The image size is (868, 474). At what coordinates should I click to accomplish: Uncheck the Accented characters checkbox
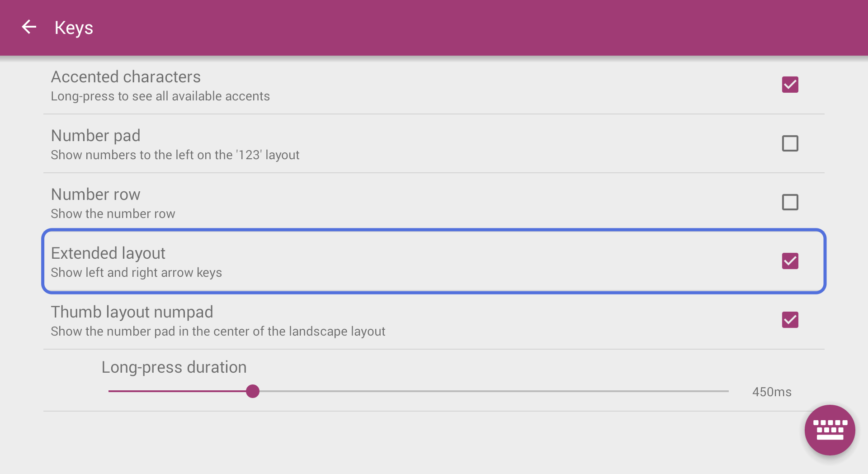(x=790, y=85)
